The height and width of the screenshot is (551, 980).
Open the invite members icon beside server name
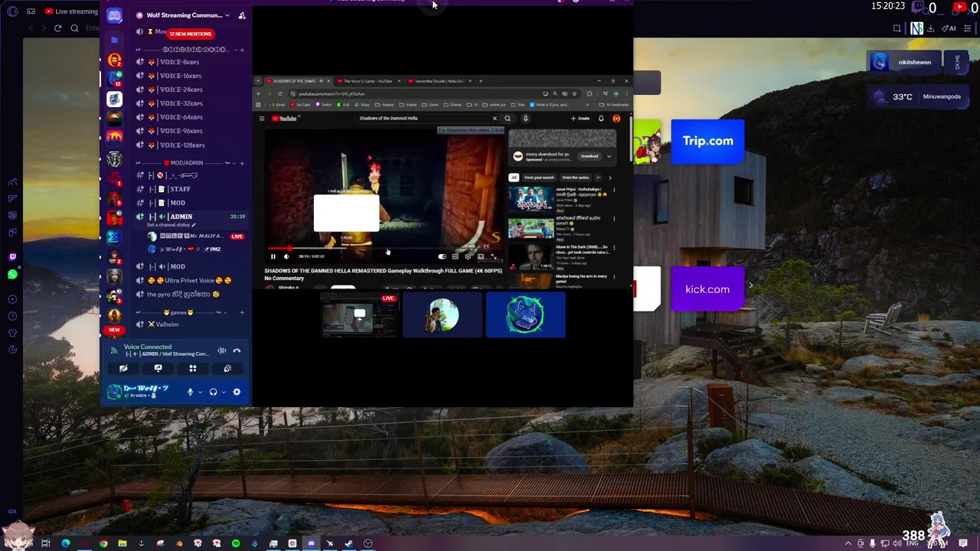(242, 15)
